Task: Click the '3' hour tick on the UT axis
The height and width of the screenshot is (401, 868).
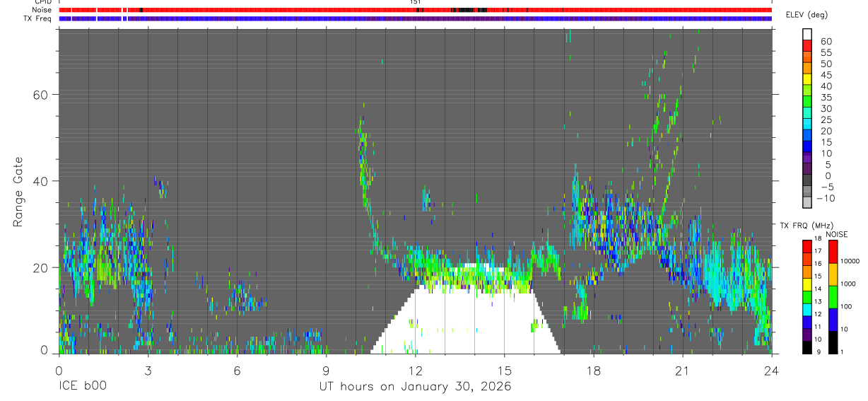Action: pos(148,370)
